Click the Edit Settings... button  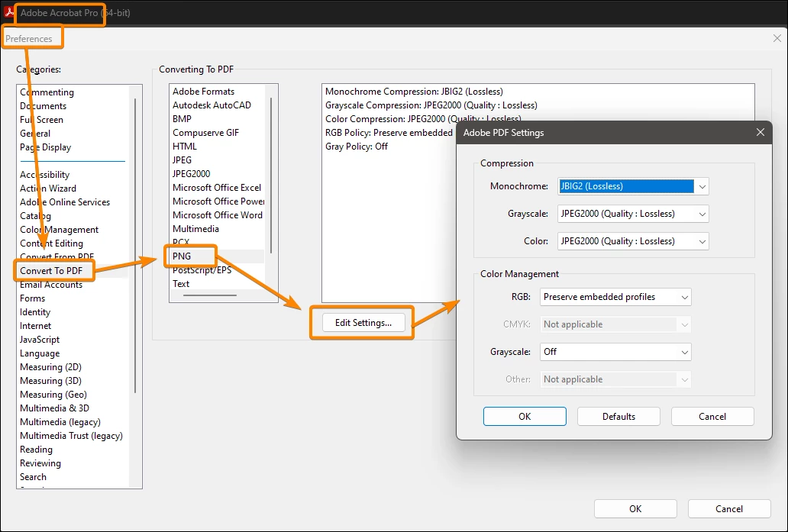(363, 323)
